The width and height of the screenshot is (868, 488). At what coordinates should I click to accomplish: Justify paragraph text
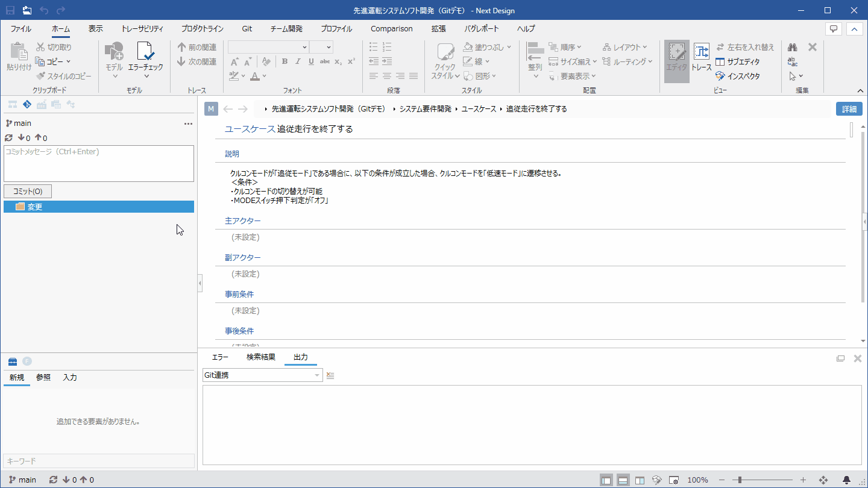[414, 76]
